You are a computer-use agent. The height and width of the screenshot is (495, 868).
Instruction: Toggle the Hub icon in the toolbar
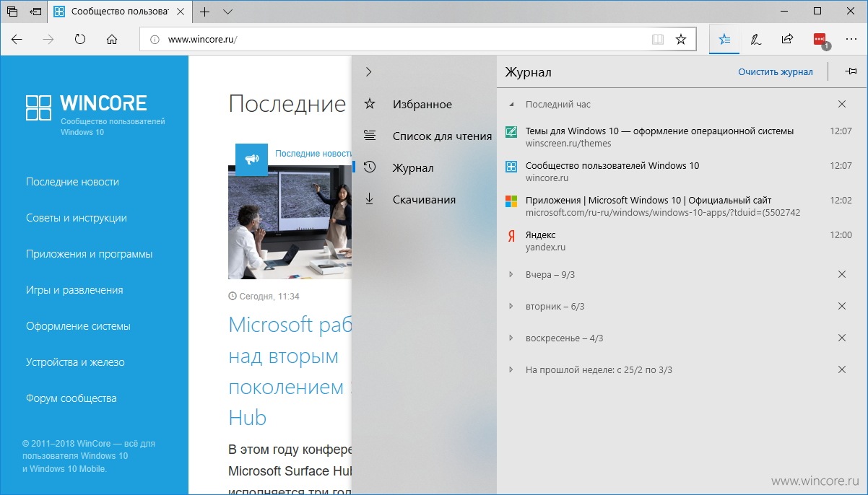point(724,40)
